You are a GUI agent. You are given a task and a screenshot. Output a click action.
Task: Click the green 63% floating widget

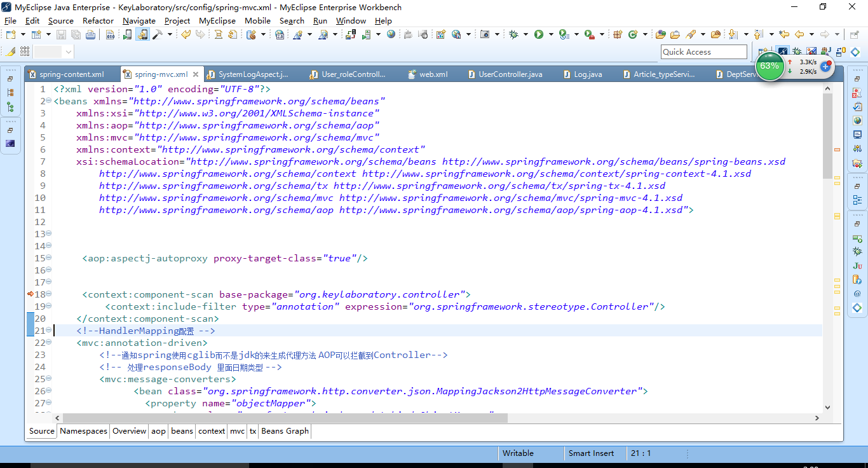770,65
